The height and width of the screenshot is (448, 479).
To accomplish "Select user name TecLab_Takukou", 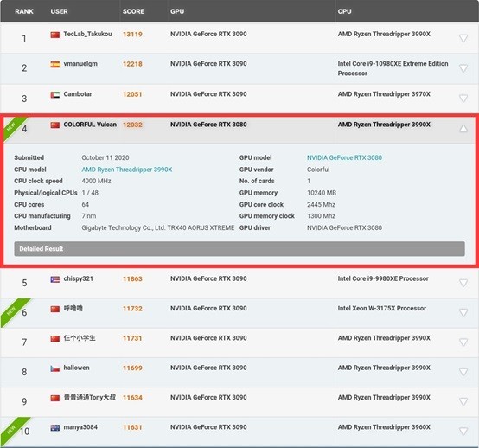I will click(87, 34).
